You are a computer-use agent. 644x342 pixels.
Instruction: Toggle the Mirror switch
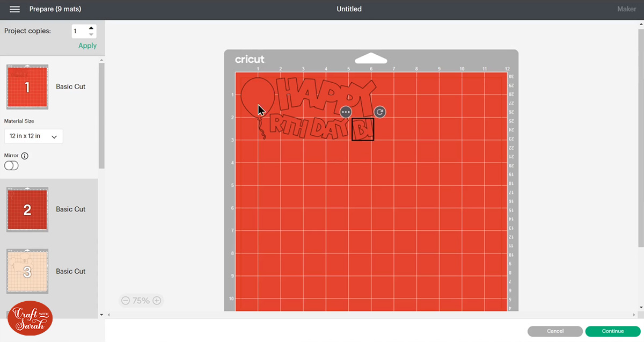(11, 166)
